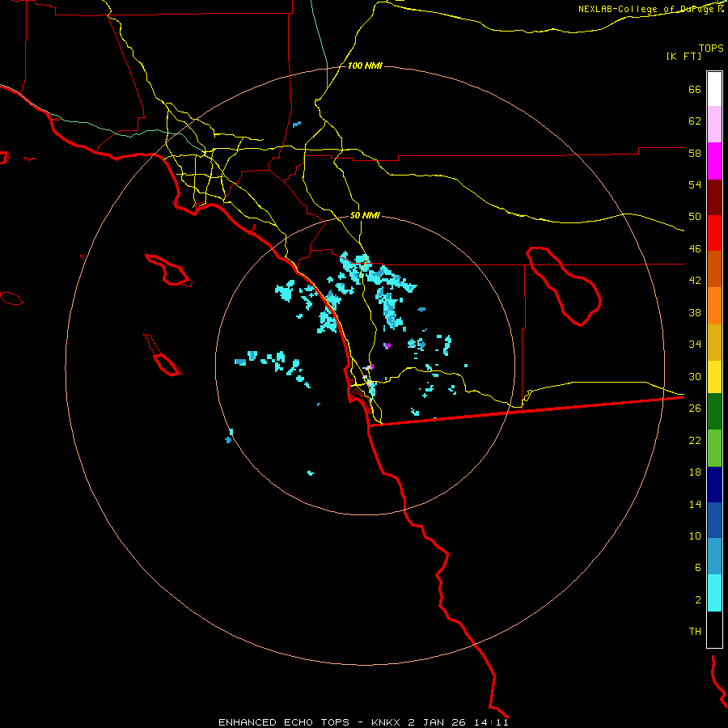Select the 62 value on legend scale
The width and height of the screenshot is (728, 728).
coord(695,121)
